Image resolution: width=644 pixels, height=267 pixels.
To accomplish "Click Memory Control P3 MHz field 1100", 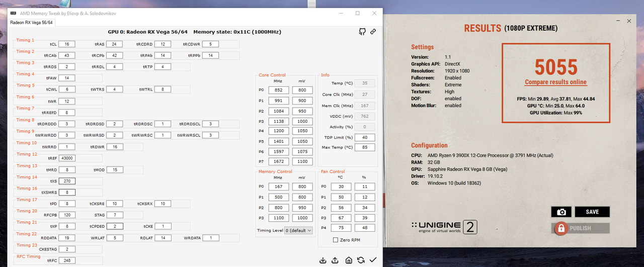I will point(278,218).
